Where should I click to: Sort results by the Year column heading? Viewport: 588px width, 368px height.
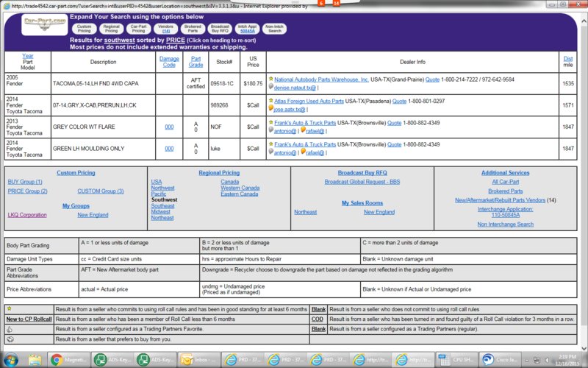pyautogui.click(x=28, y=56)
